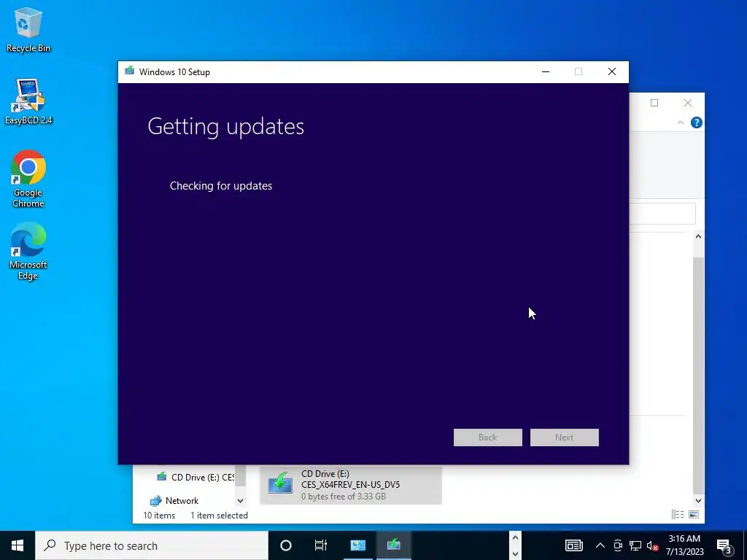Click Meet Now tray icon
747x560 pixels.
pyautogui.click(x=618, y=545)
